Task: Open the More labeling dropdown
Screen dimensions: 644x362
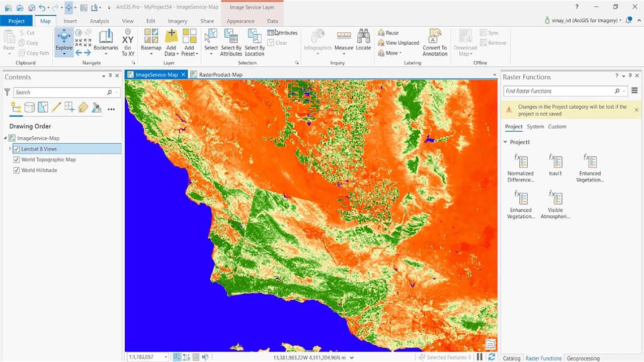Action: (x=390, y=53)
